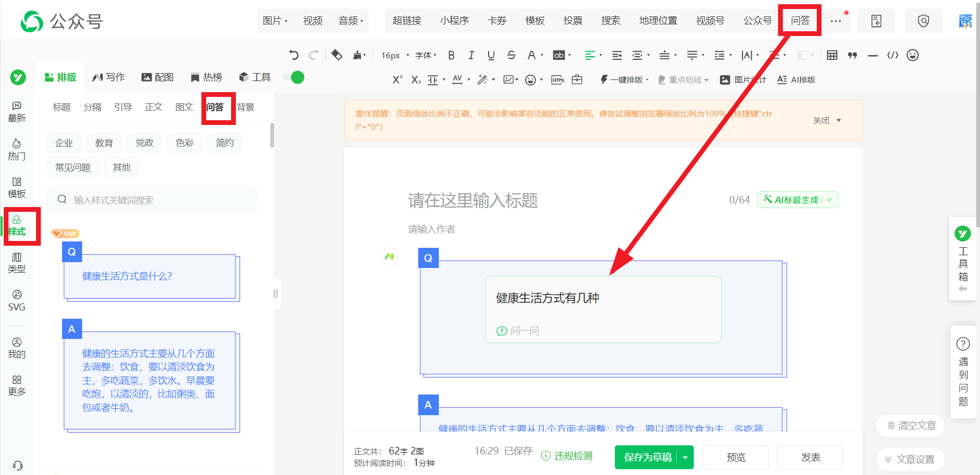Click the shield security icon
980x475 pixels.
923,21
